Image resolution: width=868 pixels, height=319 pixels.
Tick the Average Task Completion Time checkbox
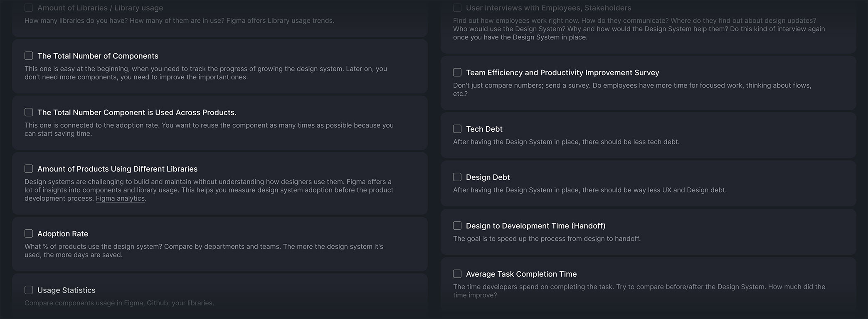click(457, 274)
